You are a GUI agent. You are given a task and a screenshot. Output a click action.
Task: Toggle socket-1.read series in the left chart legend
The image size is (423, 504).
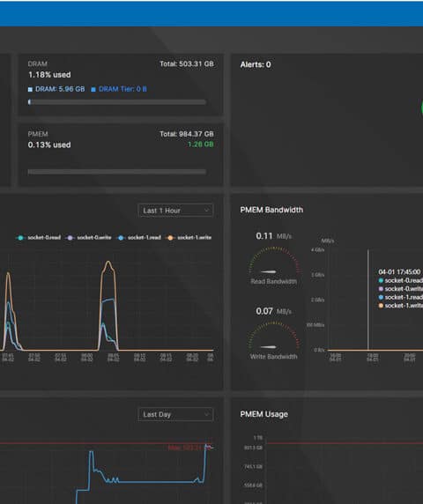tap(139, 238)
